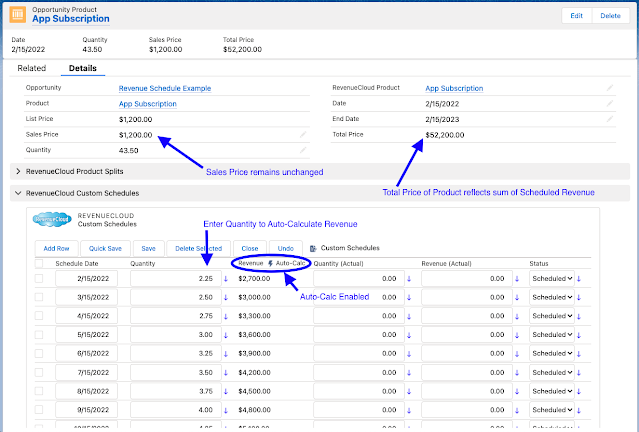
Task: Check the 7/15/2022 schedule row checkbox
Action: (39, 372)
